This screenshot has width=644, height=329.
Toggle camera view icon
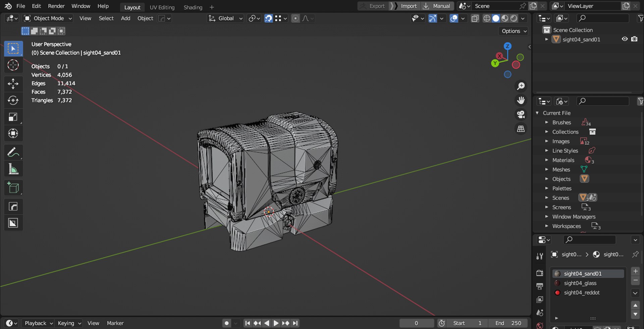(521, 114)
